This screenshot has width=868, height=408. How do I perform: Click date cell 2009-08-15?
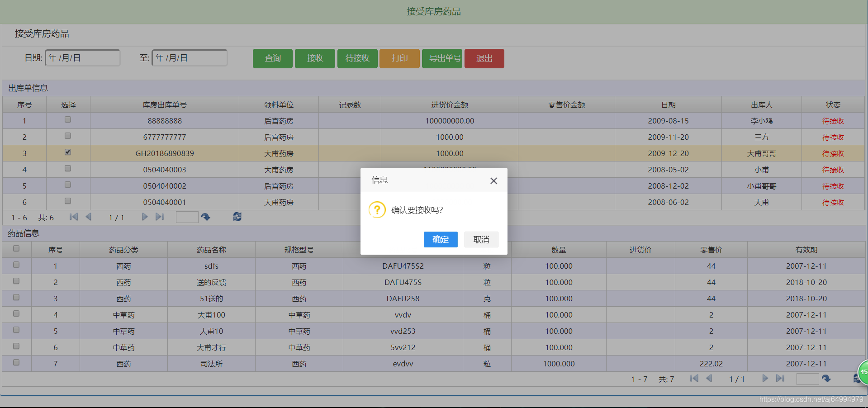point(668,121)
